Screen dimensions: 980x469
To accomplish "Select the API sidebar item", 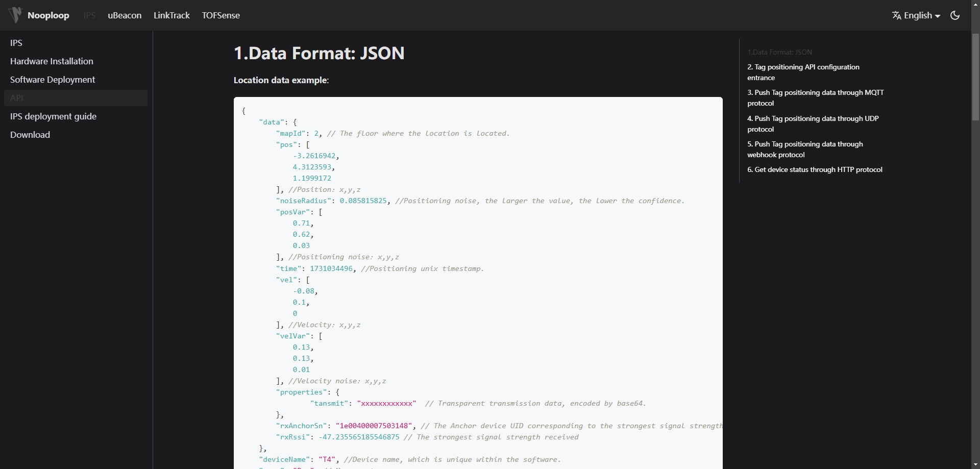I will point(76,98).
